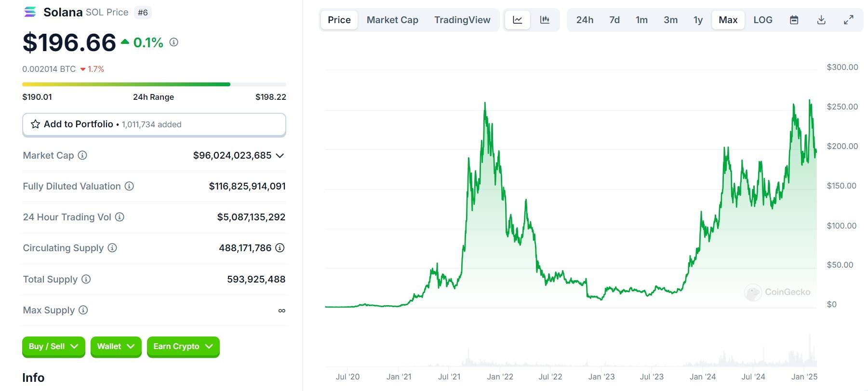Download chart data icon

[822, 20]
